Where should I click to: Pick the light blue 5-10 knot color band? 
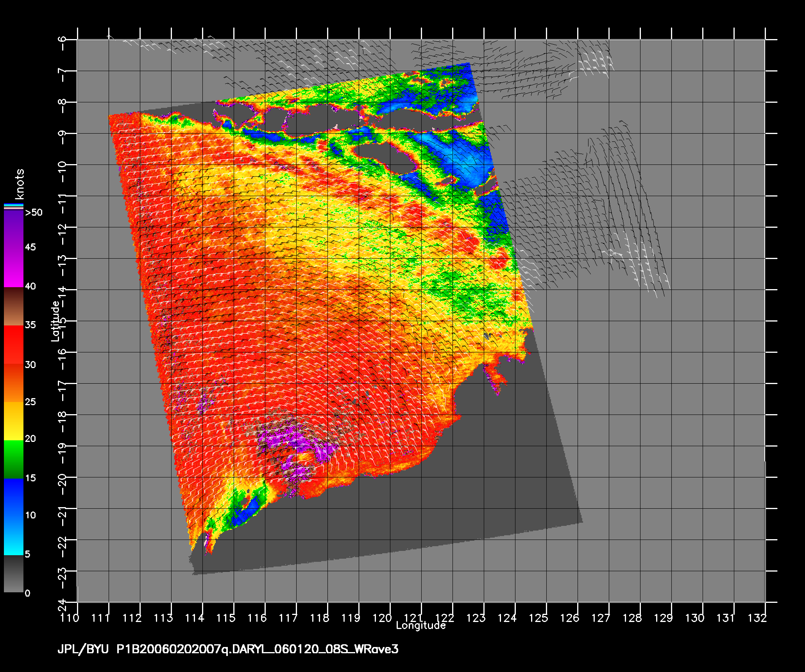14,536
